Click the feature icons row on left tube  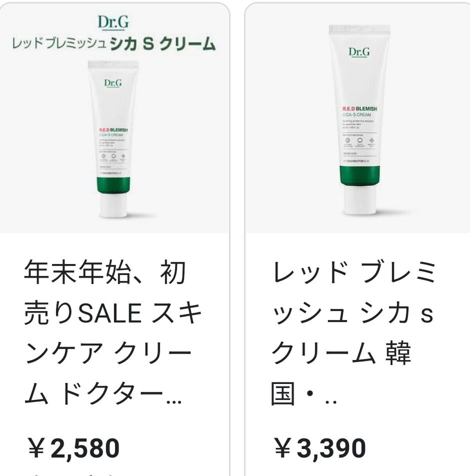tap(113, 157)
